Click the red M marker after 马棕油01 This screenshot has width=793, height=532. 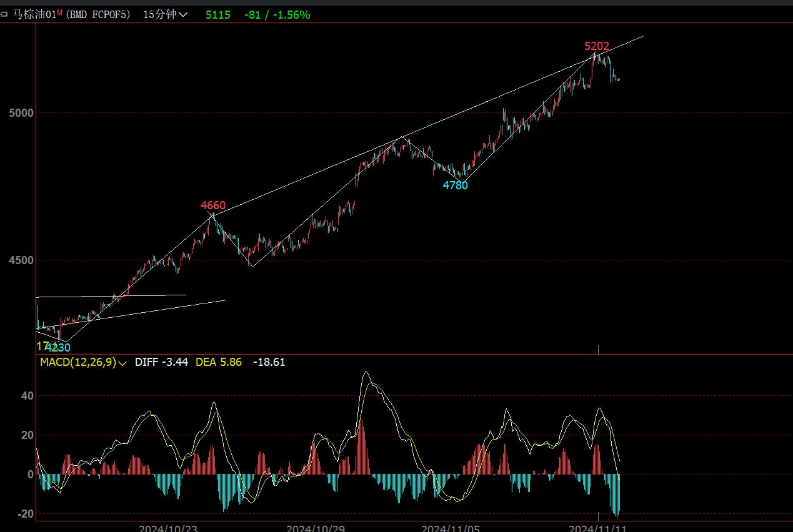click(60, 12)
